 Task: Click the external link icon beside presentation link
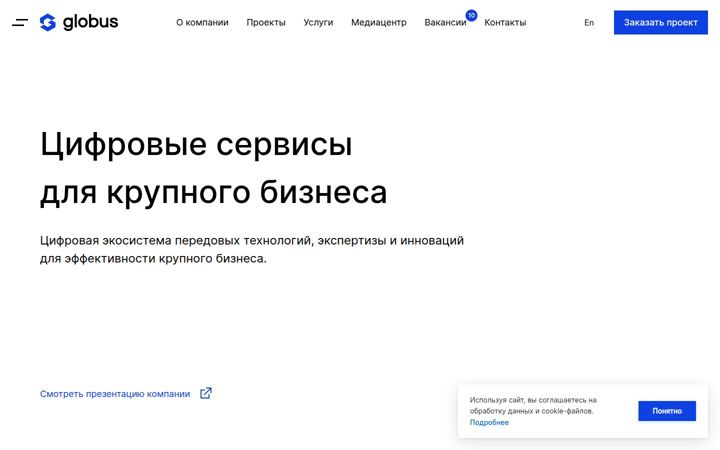coord(206,393)
